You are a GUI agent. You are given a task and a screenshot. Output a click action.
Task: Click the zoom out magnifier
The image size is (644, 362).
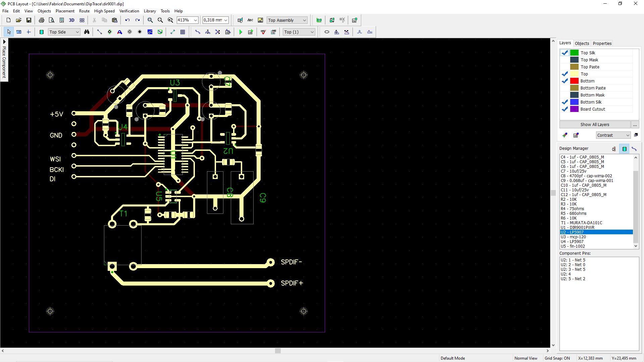pos(160,20)
